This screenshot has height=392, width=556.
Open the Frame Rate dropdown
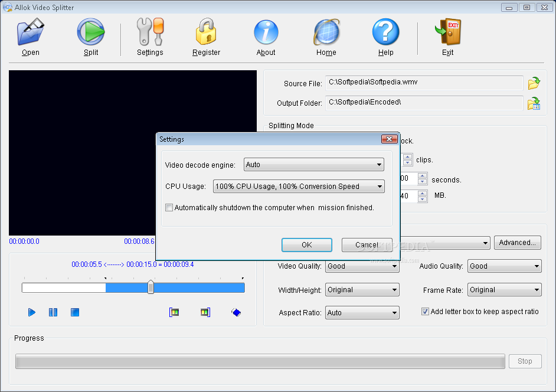pyautogui.click(x=504, y=290)
